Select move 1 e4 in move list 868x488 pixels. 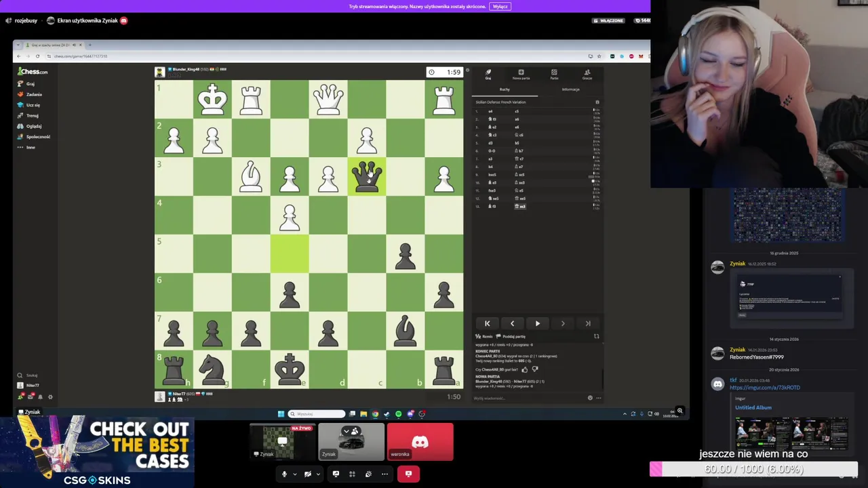[x=490, y=111]
